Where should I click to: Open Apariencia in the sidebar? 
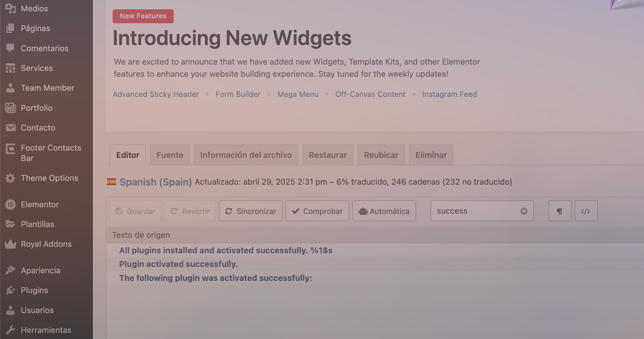[x=40, y=270]
